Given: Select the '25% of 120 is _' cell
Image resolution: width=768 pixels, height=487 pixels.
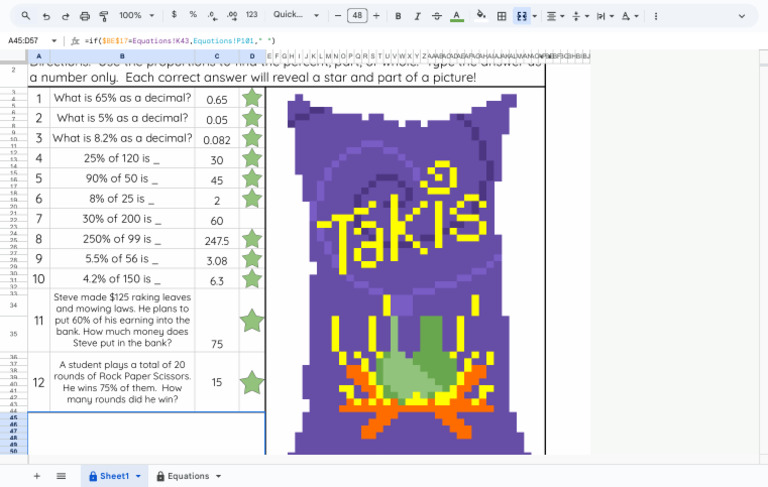Looking at the screenshot, I should point(122,158).
